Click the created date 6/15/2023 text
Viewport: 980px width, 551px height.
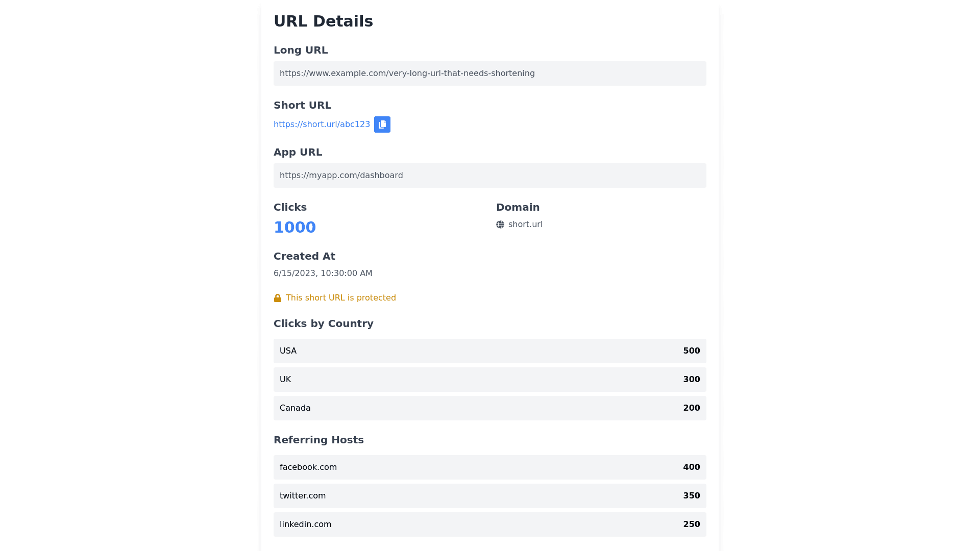(323, 273)
